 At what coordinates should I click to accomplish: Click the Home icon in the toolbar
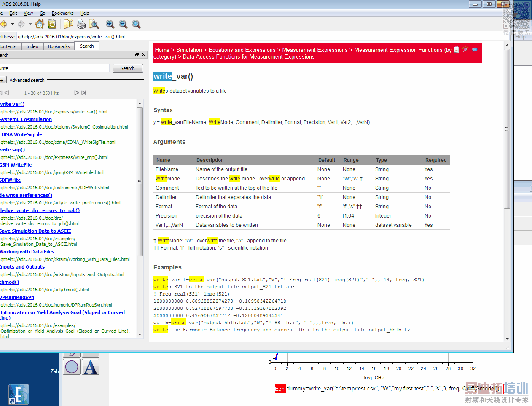(x=40, y=24)
